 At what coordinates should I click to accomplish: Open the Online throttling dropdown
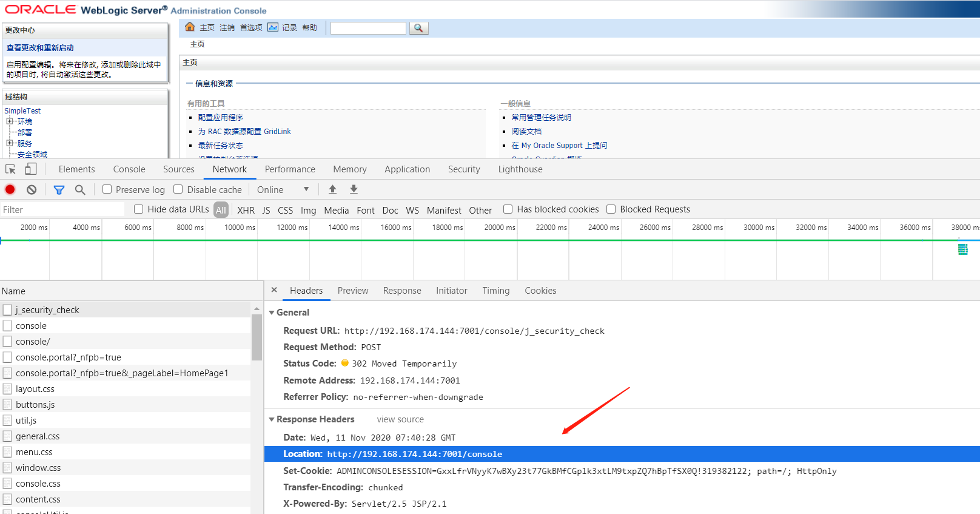pyautogui.click(x=283, y=189)
